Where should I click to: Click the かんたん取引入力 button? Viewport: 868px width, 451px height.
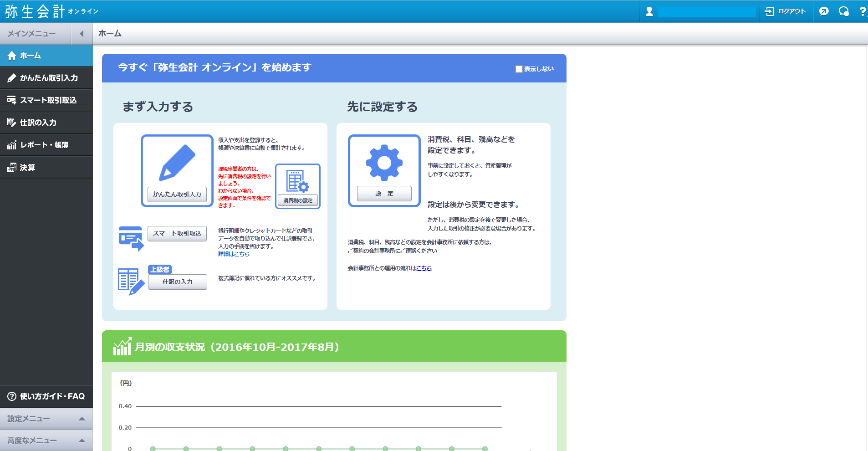(x=177, y=195)
